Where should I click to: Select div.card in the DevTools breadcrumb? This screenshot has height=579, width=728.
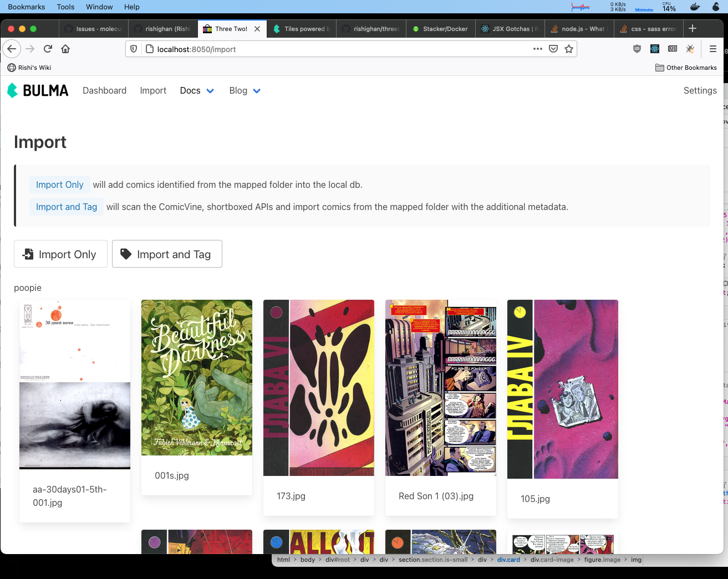pos(508,560)
